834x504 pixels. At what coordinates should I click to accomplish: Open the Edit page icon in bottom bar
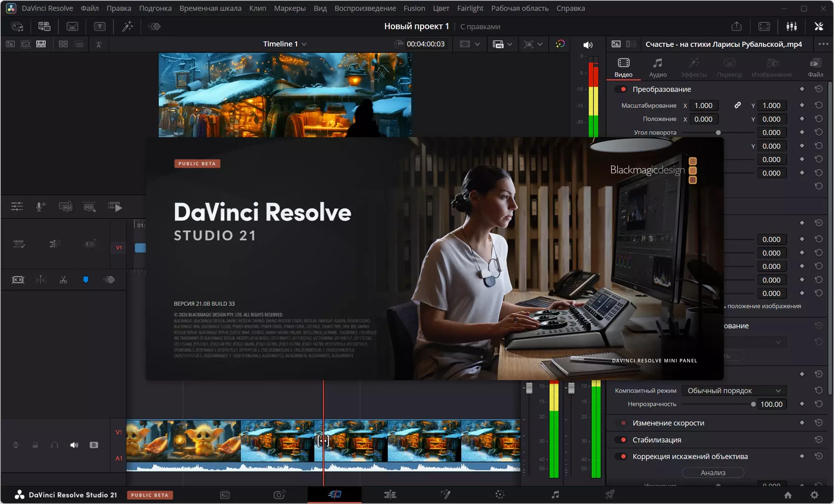(x=390, y=495)
